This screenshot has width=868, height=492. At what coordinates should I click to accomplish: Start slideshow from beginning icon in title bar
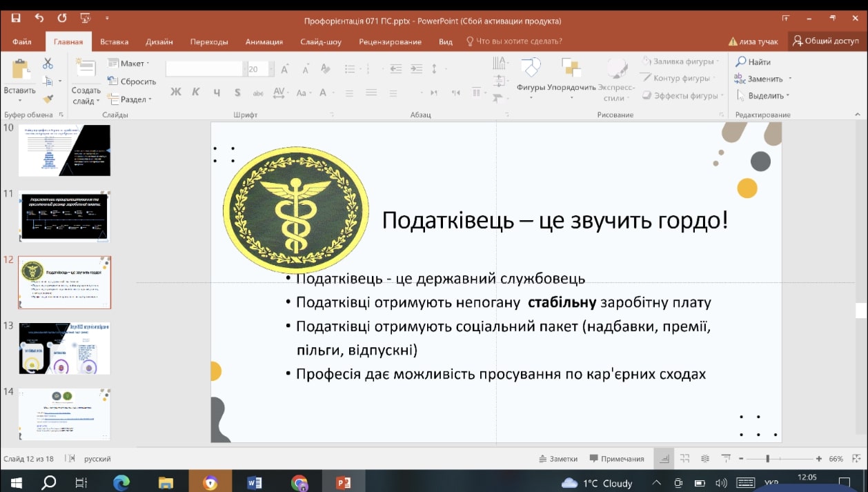pyautogui.click(x=85, y=19)
